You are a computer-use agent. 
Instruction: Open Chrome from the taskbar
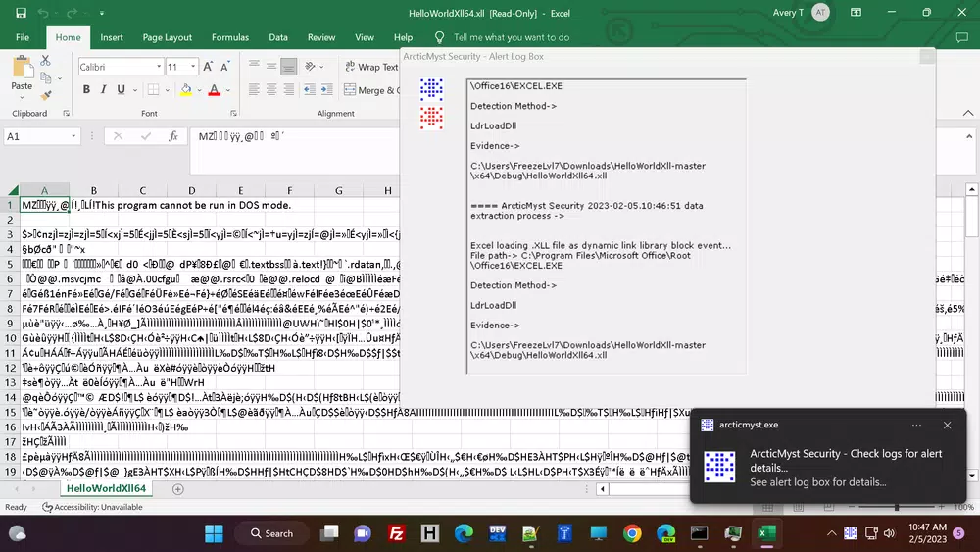(x=632, y=533)
